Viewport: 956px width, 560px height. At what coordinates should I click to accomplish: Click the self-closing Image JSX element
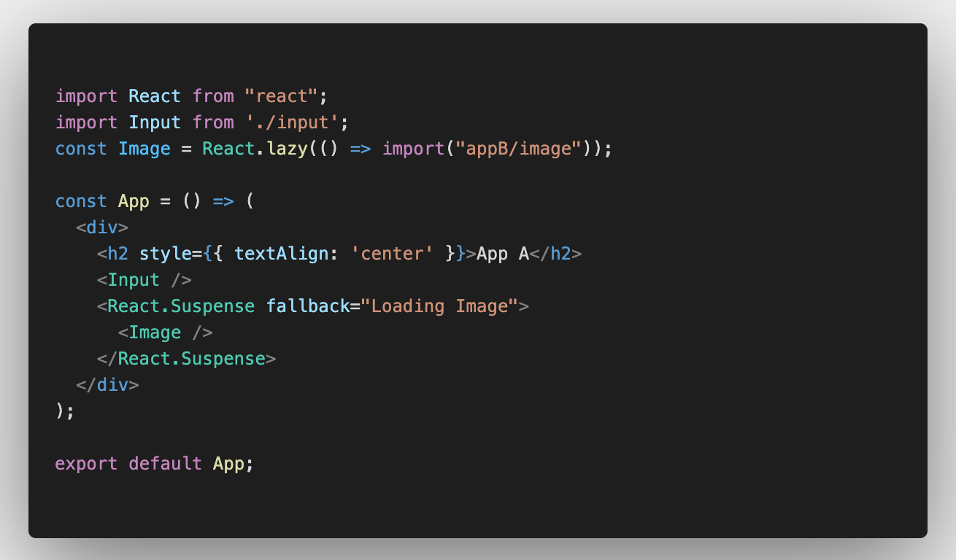click(x=166, y=332)
